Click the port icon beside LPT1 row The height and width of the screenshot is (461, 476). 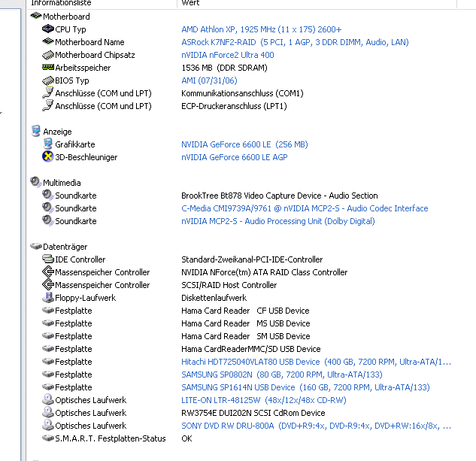point(48,106)
